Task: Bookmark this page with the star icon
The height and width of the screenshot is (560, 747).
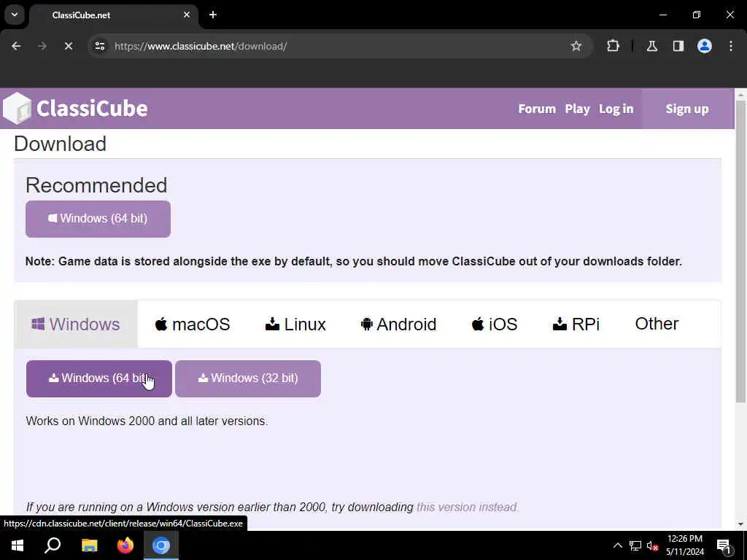Action: (x=576, y=46)
